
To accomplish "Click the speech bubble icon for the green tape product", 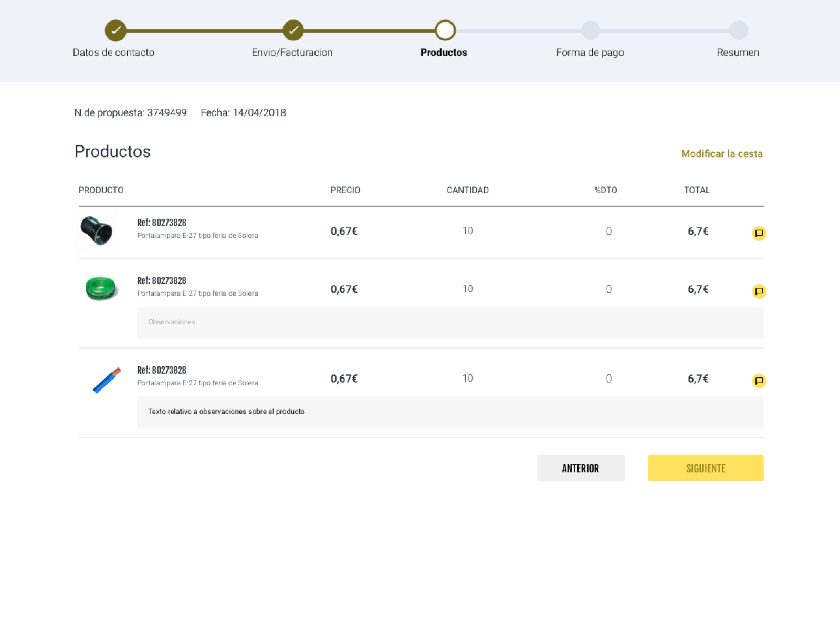I will click(x=759, y=291).
